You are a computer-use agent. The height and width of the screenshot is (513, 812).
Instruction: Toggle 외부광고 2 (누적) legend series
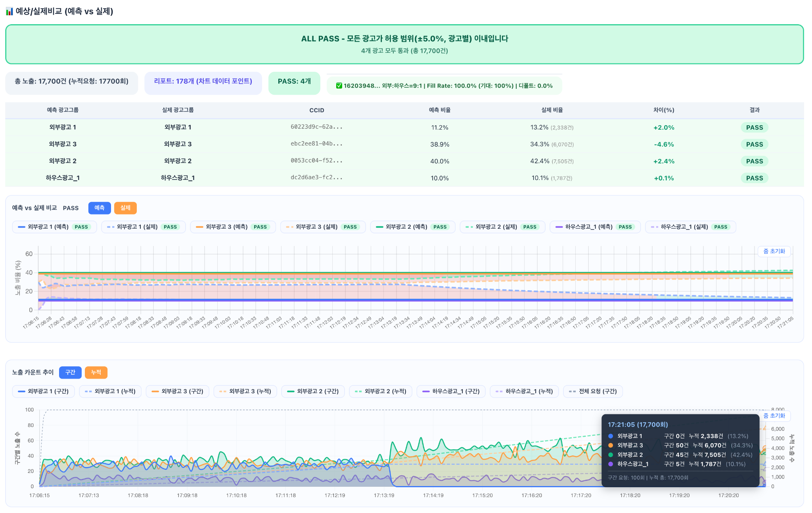381,391
